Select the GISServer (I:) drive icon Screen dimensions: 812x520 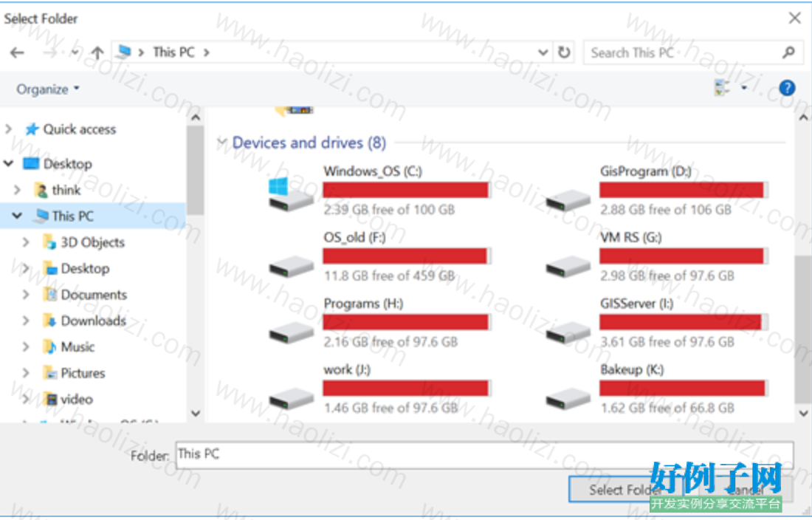pos(568,332)
